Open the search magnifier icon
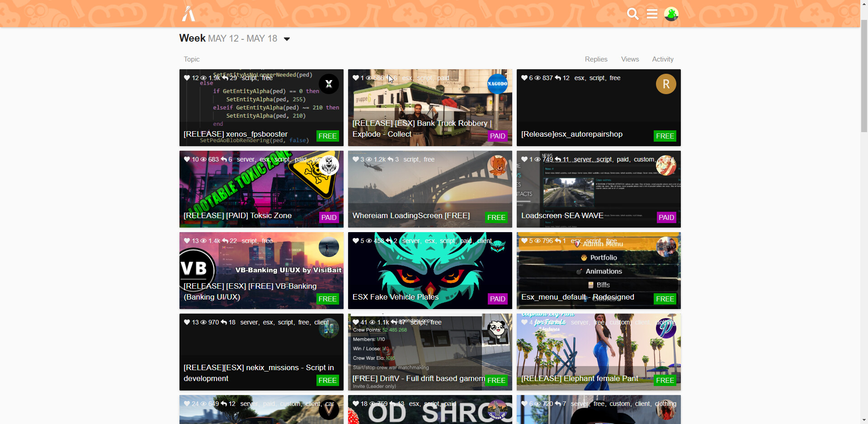Image resolution: width=868 pixels, height=424 pixels. coord(633,14)
